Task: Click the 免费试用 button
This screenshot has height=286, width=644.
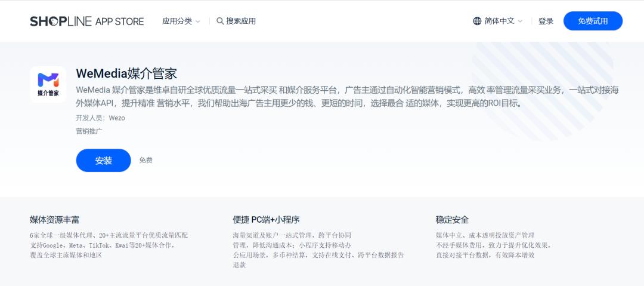Action: click(x=593, y=21)
